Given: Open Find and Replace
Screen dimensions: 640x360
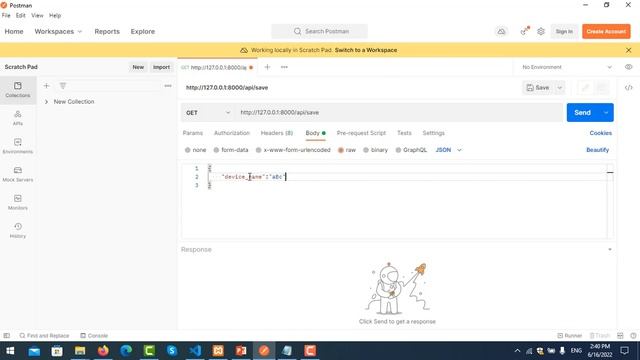Looking at the screenshot, I should coord(44,336).
